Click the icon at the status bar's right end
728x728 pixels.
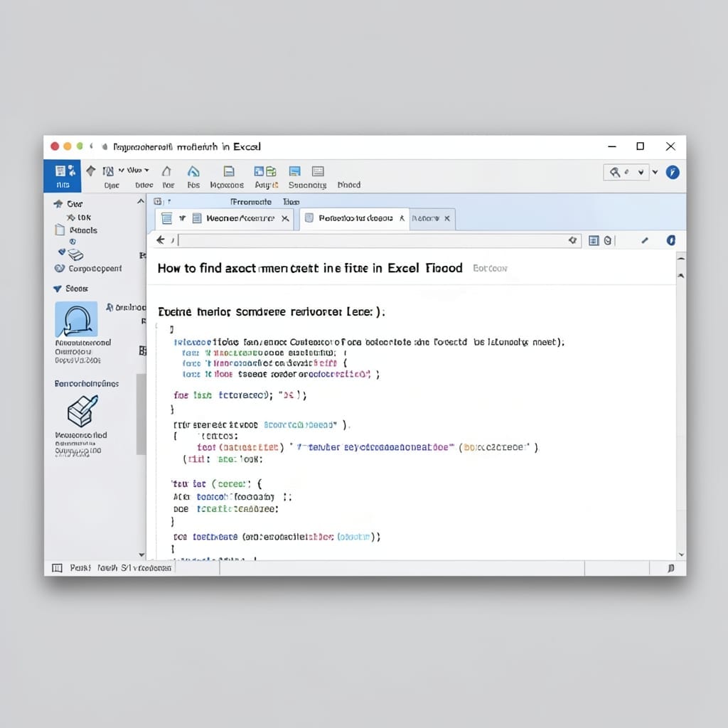(x=670, y=568)
